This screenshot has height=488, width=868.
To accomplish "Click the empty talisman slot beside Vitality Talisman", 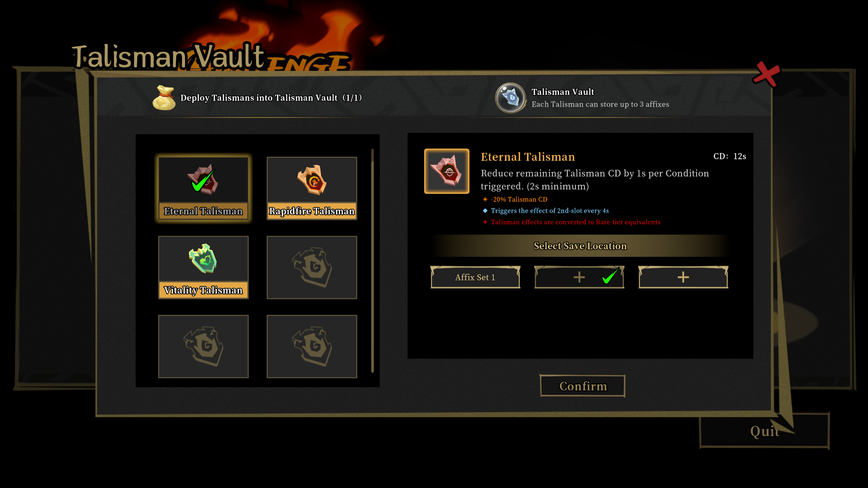I will pyautogui.click(x=312, y=267).
